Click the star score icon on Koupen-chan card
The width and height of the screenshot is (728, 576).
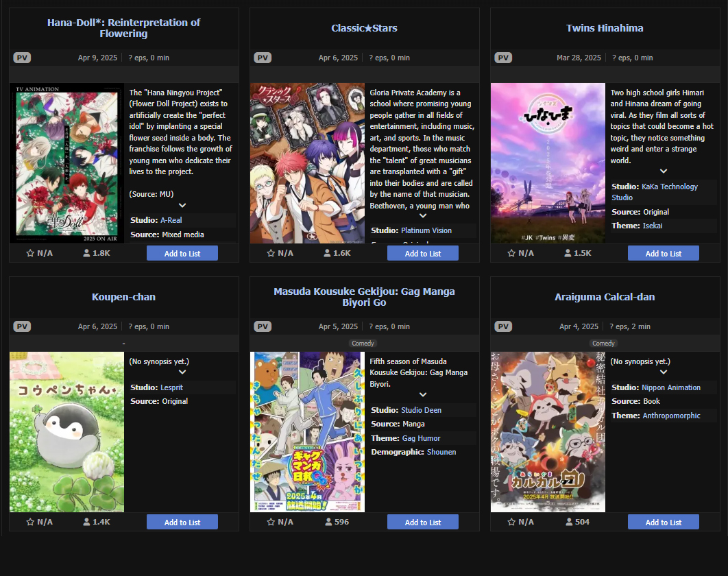(x=30, y=522)
